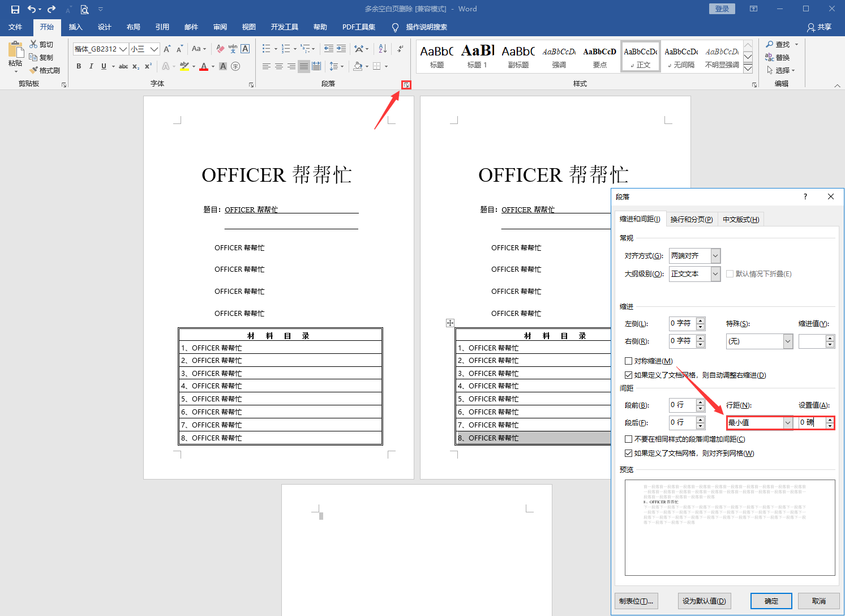Viewport: 845px width, 616px height.
Task: Increase font size with grow font icon
Action: point(167,49)
